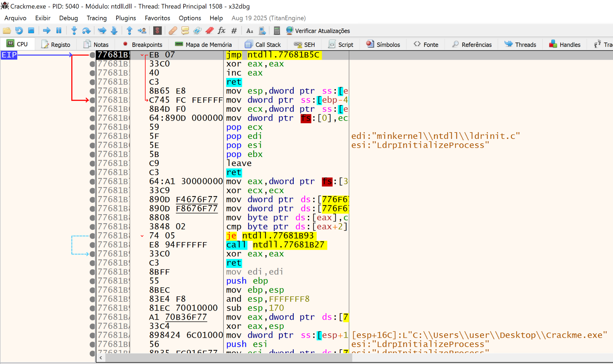Click Verificar Atualizações button
Image resolution: width=613 pixels, height=364 pixels.
pyautogui.click(x=318, y=31)
